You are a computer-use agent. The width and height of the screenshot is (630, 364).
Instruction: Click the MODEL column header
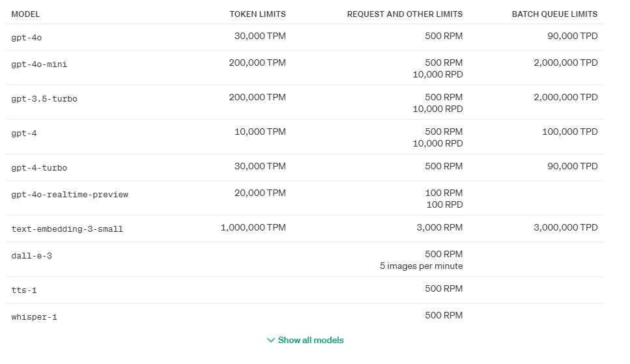pos(25,14)
